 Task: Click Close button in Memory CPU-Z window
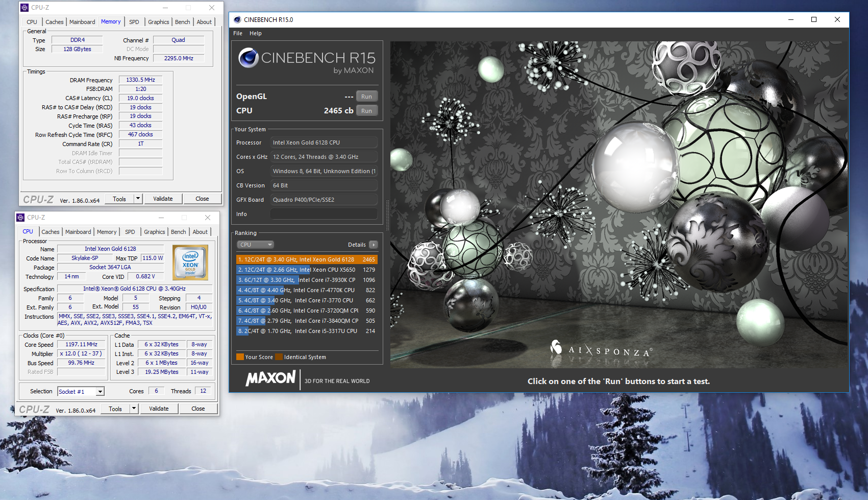pos(202,199)
